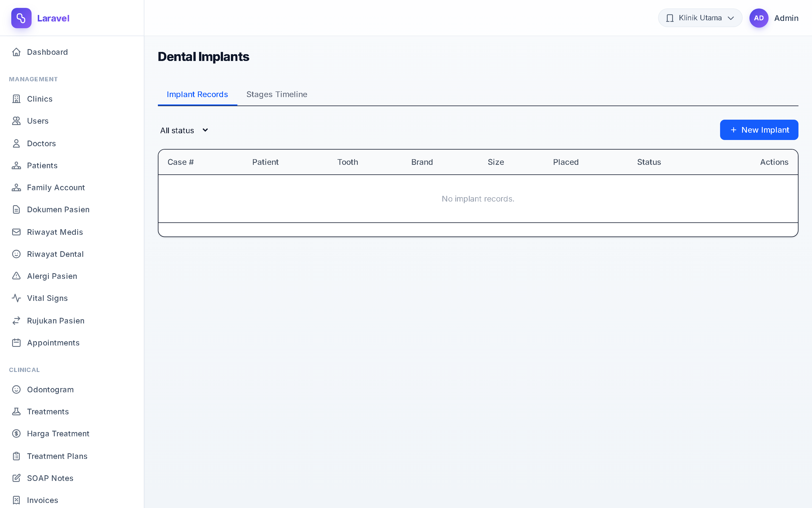The height and width of the screenshot is (508, 812).
Task: Click the Rujukan Pasien arrows icon
Action: [16, 321]
